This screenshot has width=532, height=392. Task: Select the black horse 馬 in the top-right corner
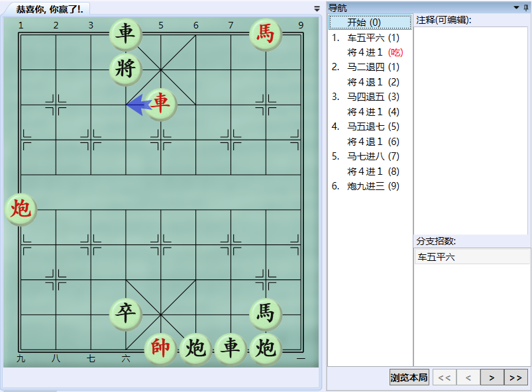point(266,35)
